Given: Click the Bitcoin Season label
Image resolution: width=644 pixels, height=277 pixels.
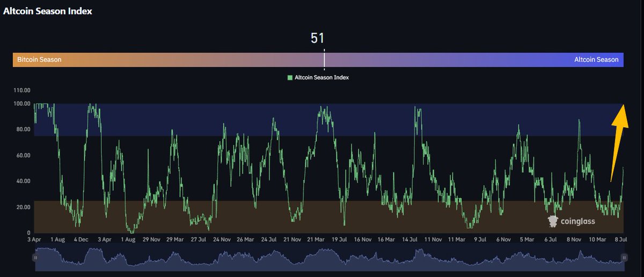Looking at the screenshot, I should [x=39, y=60].
